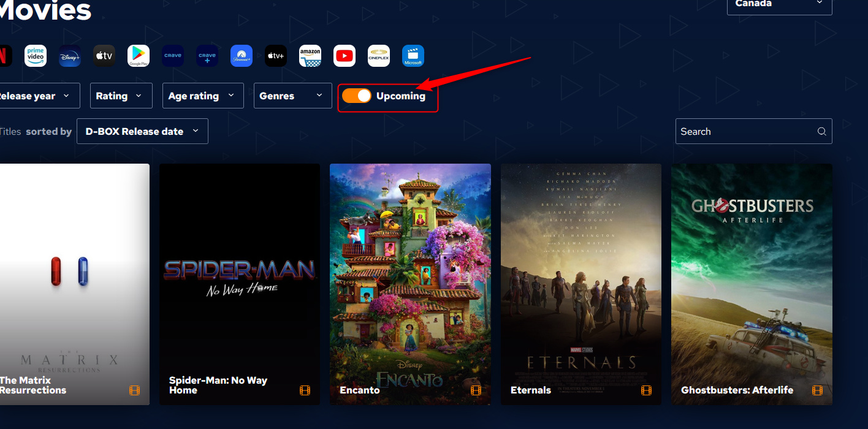
Task: Select the Netflix provider icon
Action: 5,56
